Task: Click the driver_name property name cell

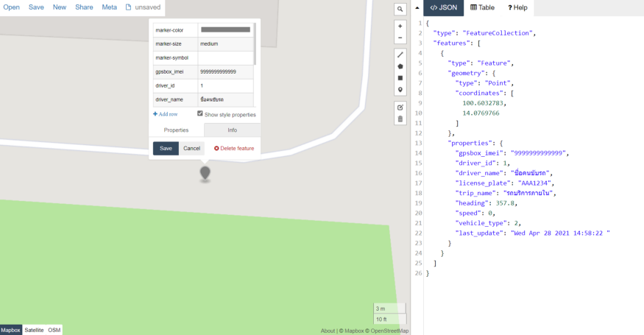Action: [175, 99]
